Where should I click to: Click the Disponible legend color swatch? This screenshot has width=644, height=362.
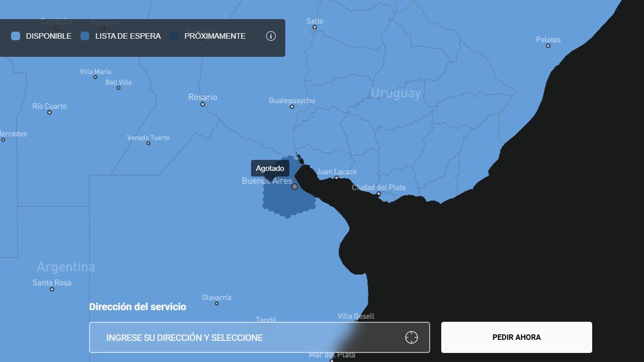[x=16, y=36]
